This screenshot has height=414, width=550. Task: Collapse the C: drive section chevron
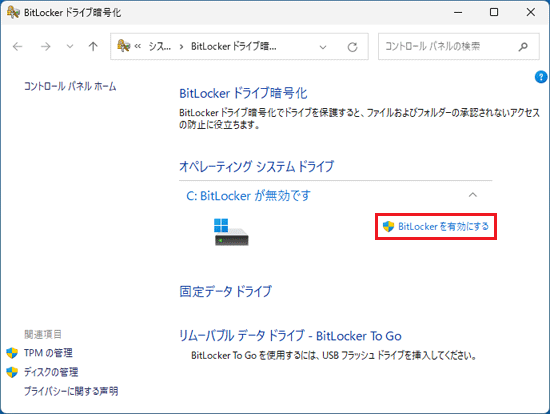click(473, 195)
